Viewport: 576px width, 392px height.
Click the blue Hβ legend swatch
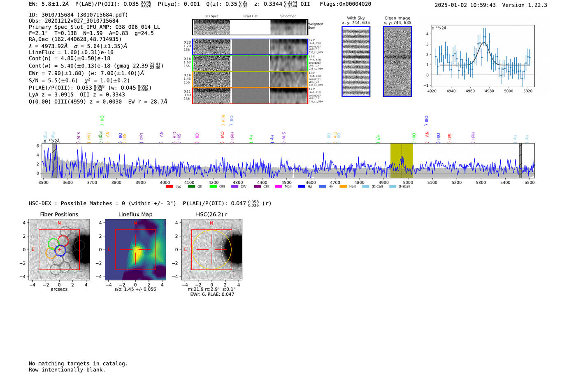tap(302, 187)
